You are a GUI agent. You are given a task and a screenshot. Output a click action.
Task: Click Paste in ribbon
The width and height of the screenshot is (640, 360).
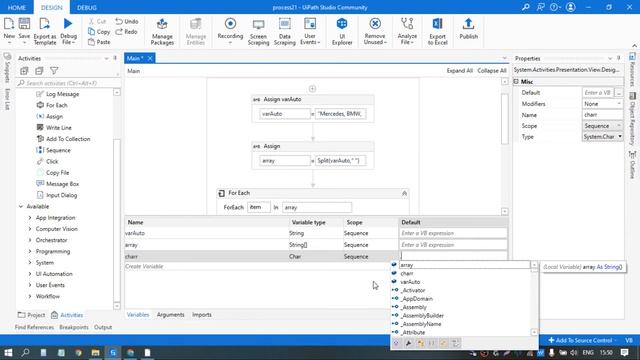point(99,42)
